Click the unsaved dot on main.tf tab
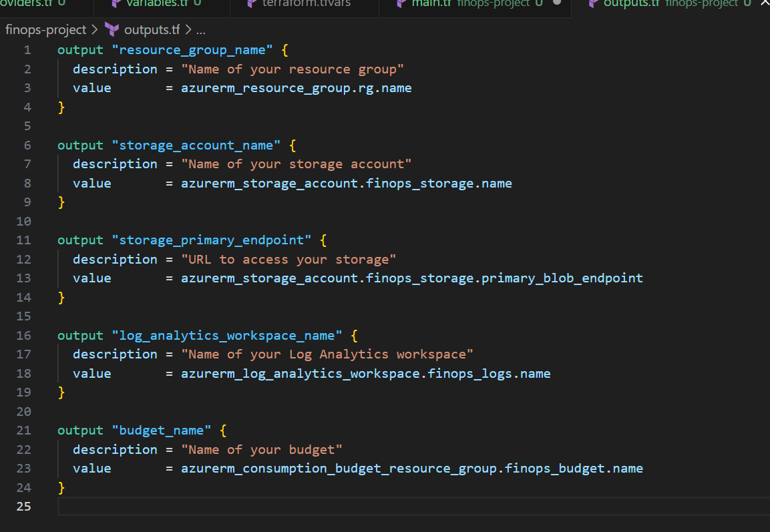The width and height of the screenshot is (770, 532). (x=556, y=3)
